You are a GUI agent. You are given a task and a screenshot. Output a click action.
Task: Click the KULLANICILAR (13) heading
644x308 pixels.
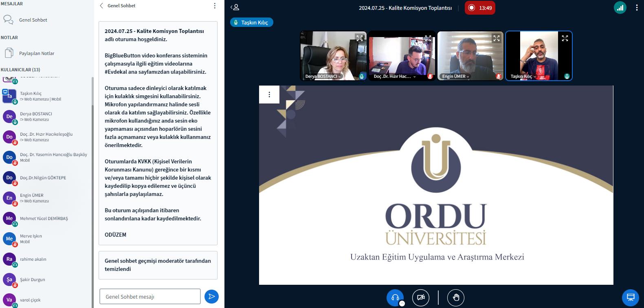pos(20,70)
